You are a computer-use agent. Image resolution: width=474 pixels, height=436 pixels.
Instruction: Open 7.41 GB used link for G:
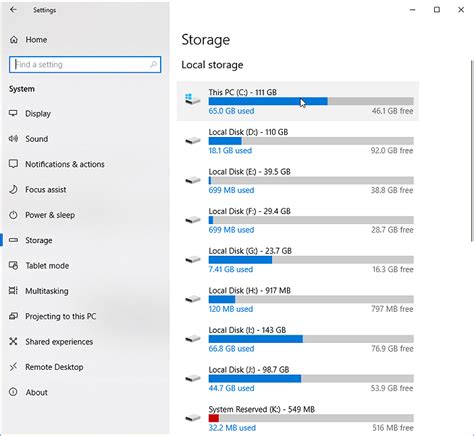[231, 269]
